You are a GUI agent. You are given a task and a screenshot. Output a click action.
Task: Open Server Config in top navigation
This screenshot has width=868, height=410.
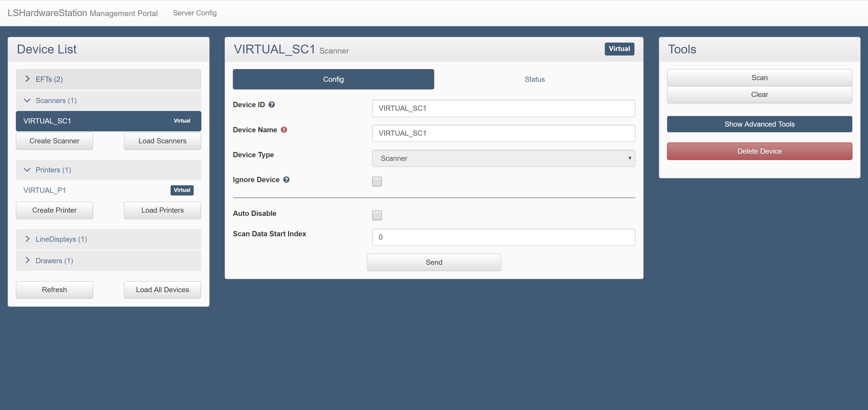[x=195, y=13]
